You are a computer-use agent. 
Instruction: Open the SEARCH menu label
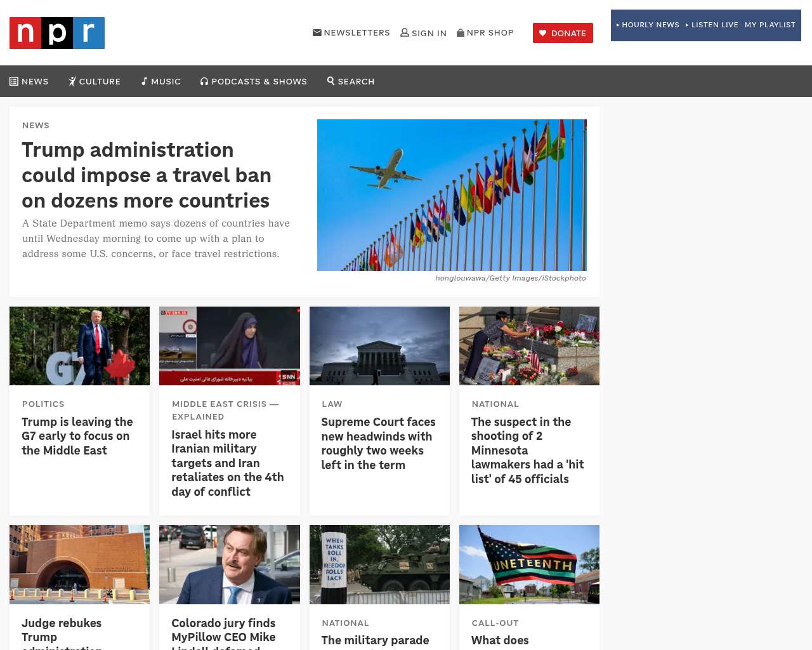(356, 81)
